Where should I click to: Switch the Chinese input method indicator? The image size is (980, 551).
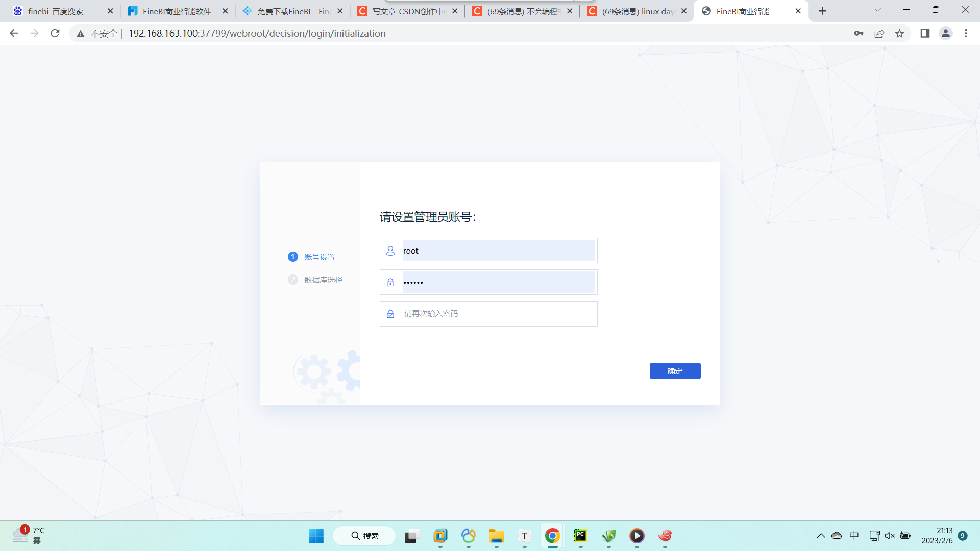(x=854, y=535)
